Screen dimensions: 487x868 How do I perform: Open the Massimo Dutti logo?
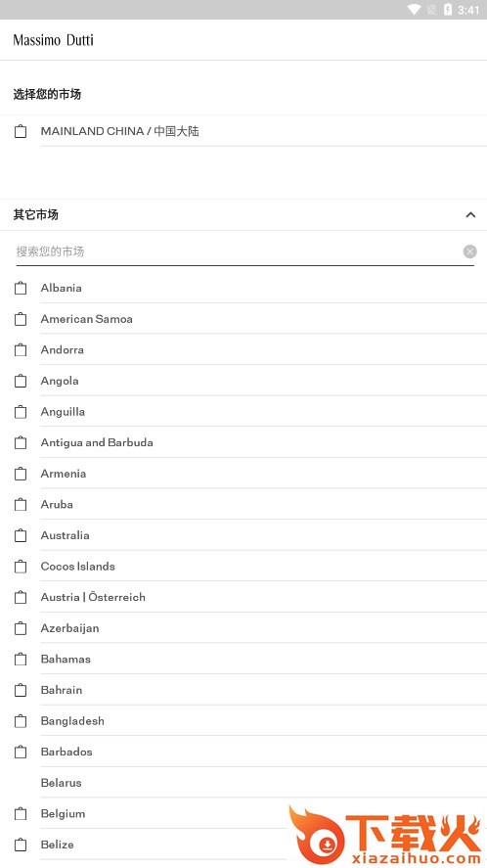[53, 40]
